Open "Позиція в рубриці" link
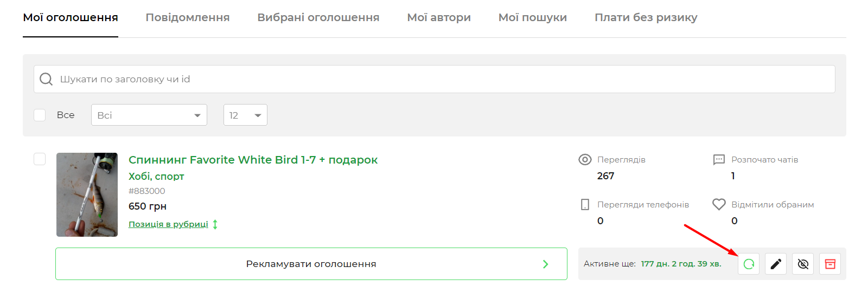 pos(168,224)
